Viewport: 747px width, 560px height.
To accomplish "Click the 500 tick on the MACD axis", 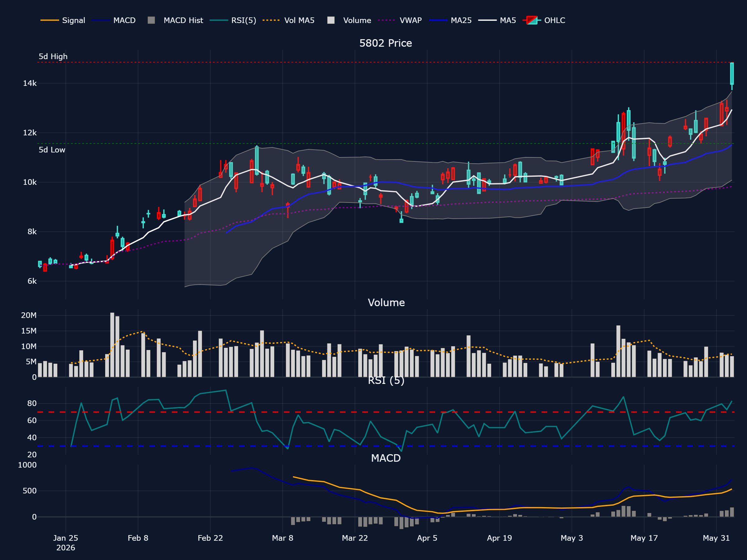I will pyautogui.click(x=30, y=491).
